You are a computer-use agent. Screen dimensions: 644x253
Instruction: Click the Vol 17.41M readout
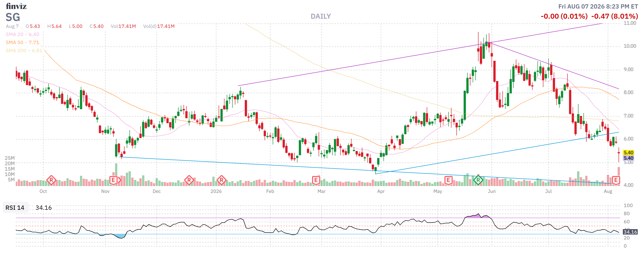123,26
